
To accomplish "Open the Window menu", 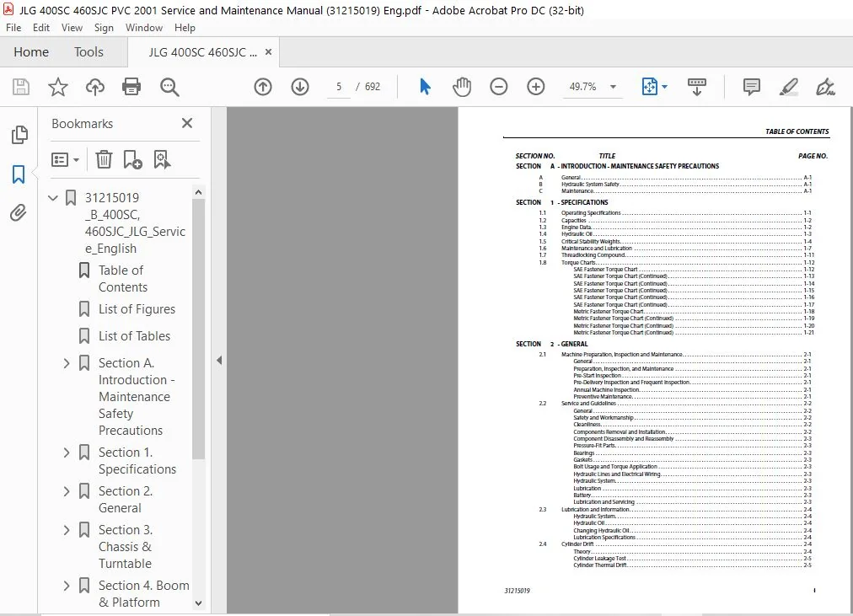I will click(144, 28).
